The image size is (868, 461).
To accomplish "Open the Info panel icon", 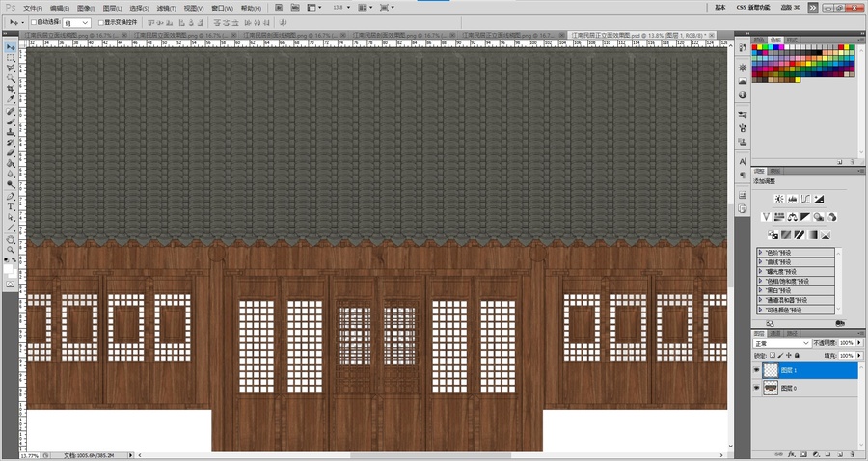I will (x=743, y=95).
